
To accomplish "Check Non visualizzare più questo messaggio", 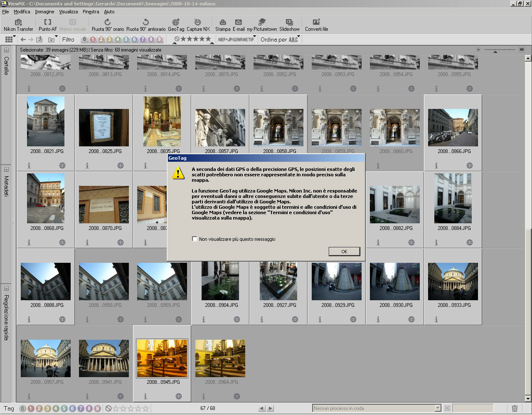I will tap(195, 239).
